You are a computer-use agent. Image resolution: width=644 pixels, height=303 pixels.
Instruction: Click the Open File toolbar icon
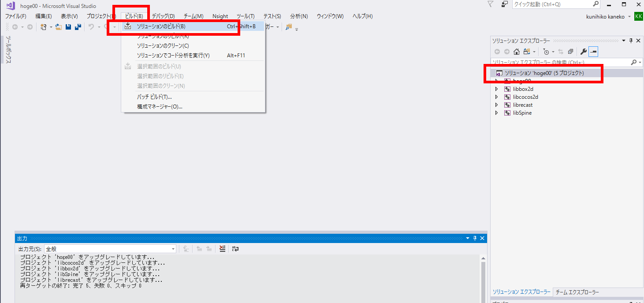tap(58, 27)
